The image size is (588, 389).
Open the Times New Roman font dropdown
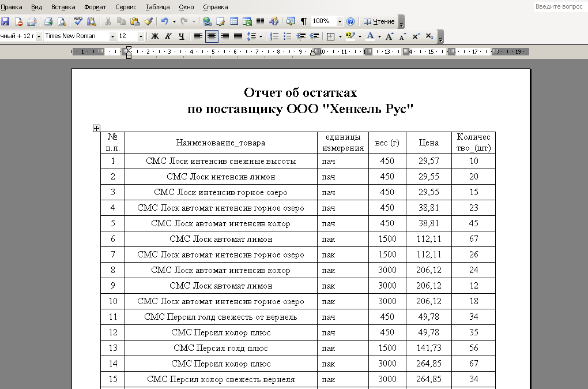(x=112, y=36)
